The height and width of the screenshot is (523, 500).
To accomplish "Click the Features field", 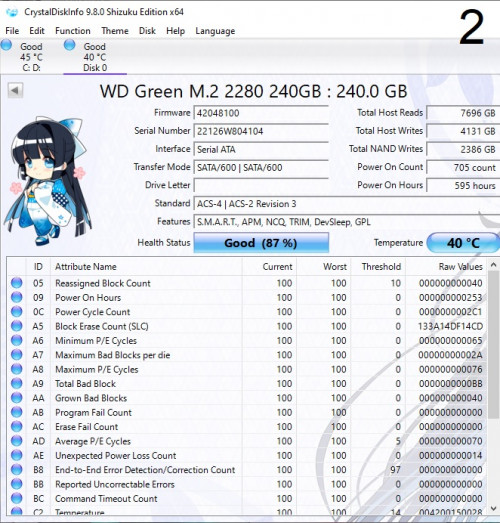I will (347, 222).
